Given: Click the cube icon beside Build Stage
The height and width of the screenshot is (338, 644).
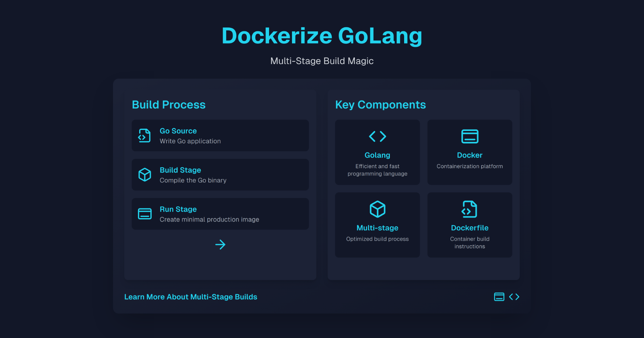Looking at the screenshot, I should (144, 175).
